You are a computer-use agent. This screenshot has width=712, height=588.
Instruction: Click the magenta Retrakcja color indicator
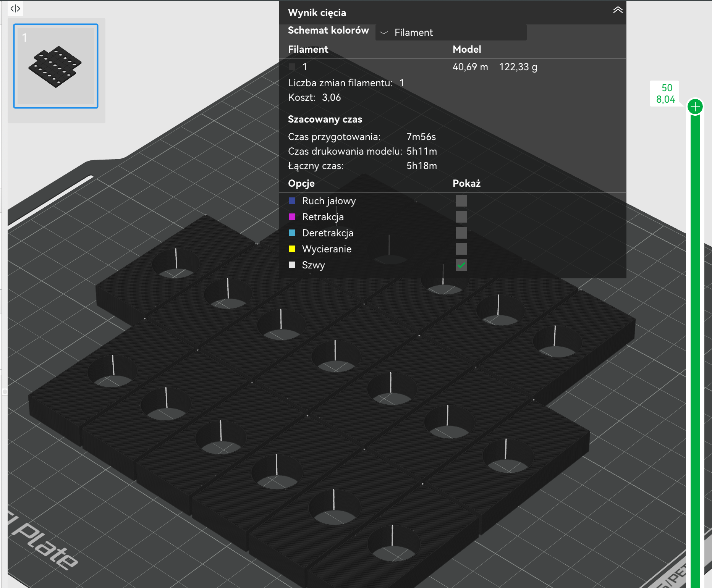click(293, 216)
